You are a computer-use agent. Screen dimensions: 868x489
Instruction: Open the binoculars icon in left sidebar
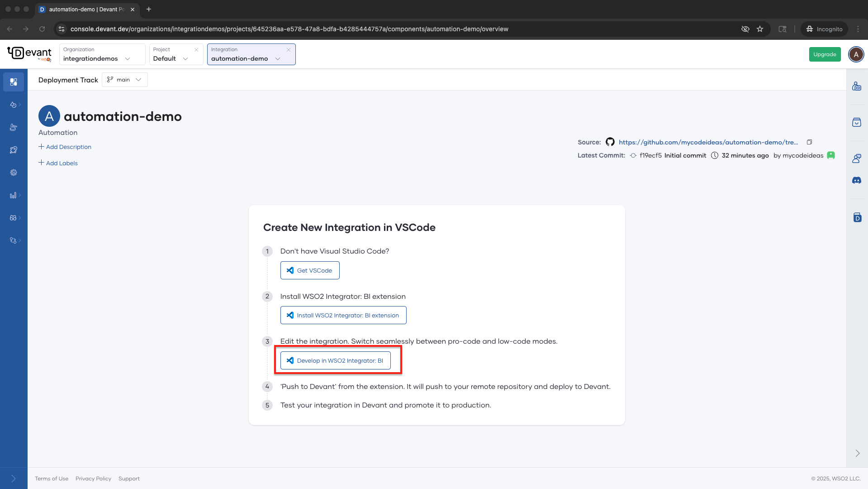click(14, 218)
